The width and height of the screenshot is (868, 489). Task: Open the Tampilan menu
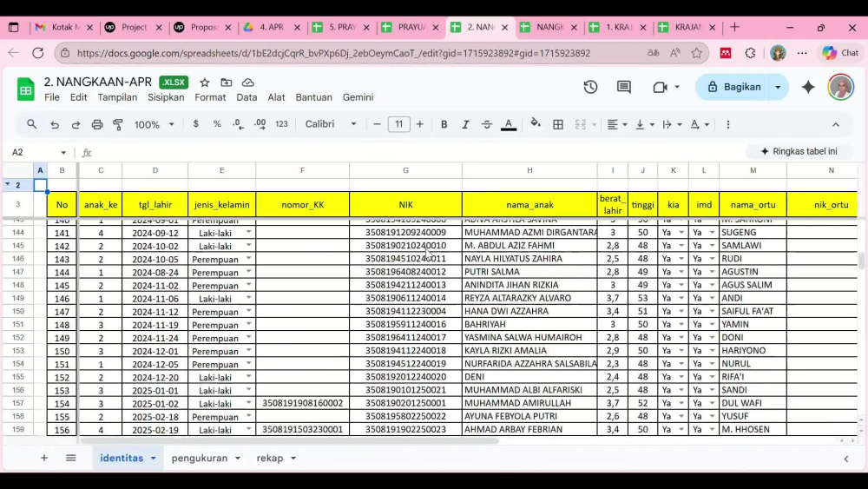pos(117,97)
